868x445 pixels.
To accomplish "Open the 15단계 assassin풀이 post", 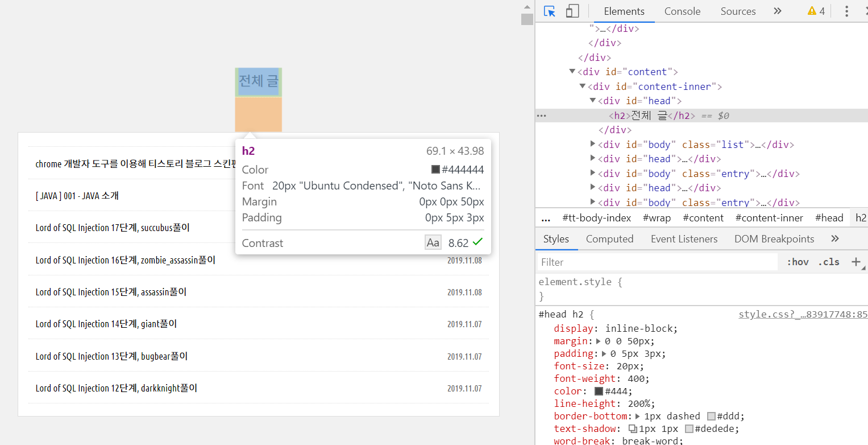I will point(111,292).
